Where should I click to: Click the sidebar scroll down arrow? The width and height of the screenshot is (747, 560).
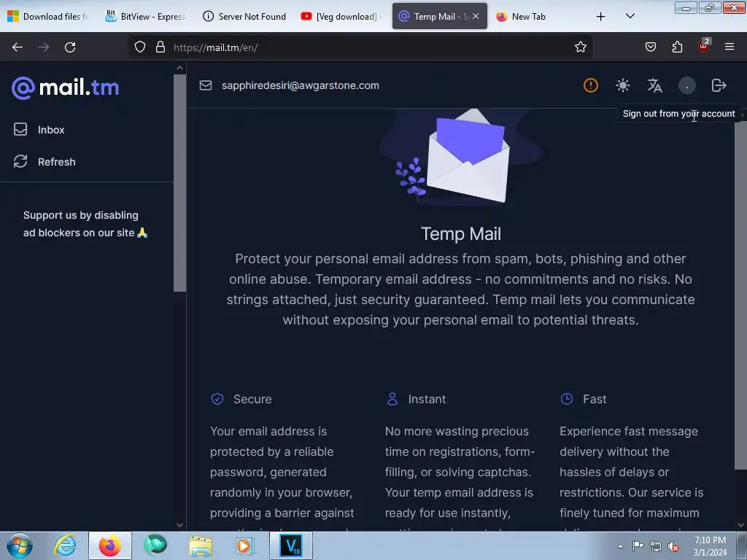[179, 525]
